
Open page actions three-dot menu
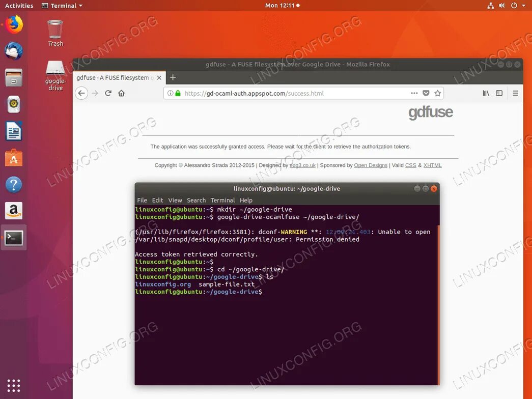click(414, 93)
